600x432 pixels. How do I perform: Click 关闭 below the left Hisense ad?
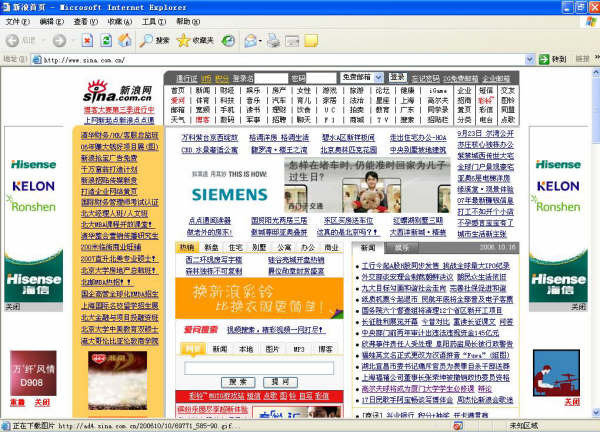(13, 307)
